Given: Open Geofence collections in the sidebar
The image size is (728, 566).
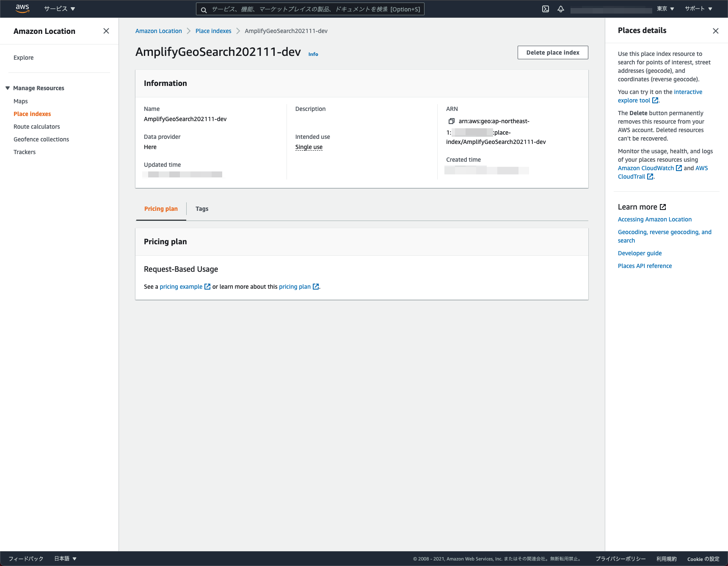Looking at the screenshot, I should (x=41, y=139).
